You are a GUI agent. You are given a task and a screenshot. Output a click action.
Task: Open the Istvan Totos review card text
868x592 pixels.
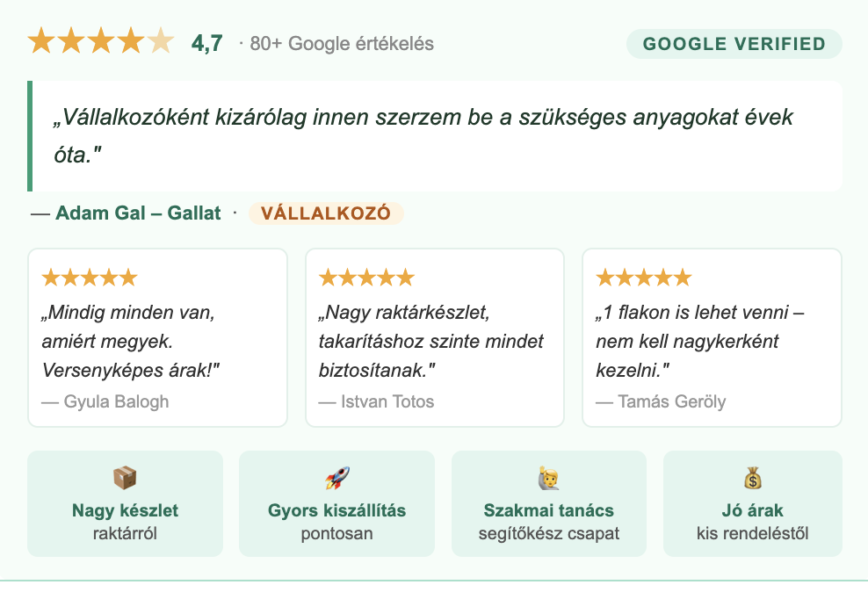(x=430, y=341)
